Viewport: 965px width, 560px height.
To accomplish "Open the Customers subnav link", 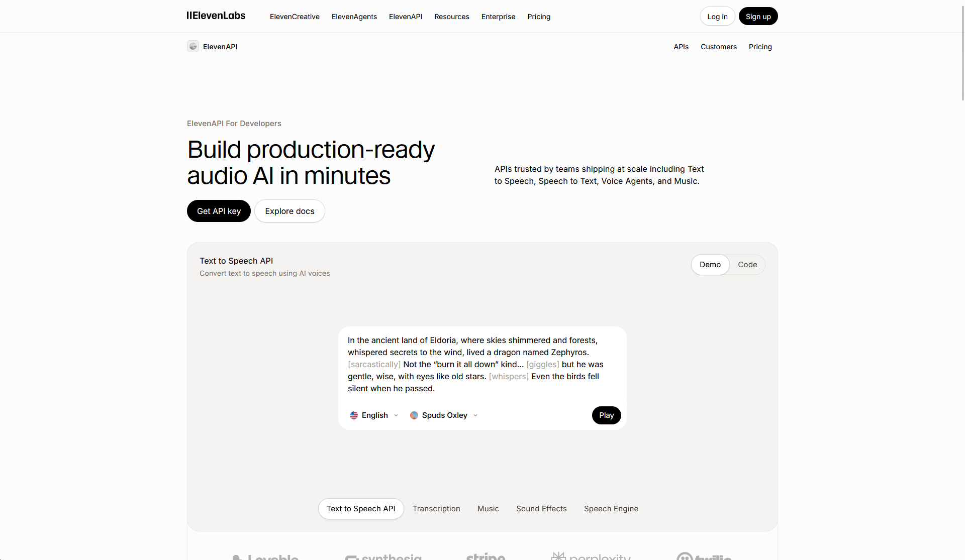I will [x=719, y=47].
